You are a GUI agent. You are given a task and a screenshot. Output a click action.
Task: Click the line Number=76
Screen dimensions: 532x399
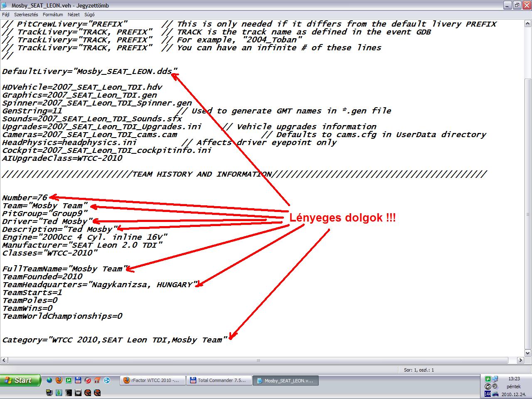click(x=25, y=198)
